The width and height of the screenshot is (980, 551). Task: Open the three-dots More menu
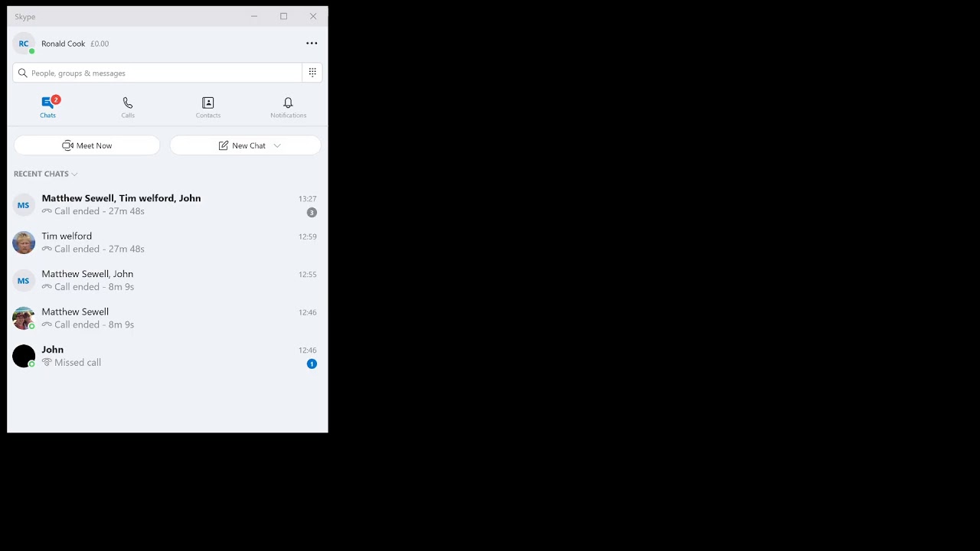point(312,44)
